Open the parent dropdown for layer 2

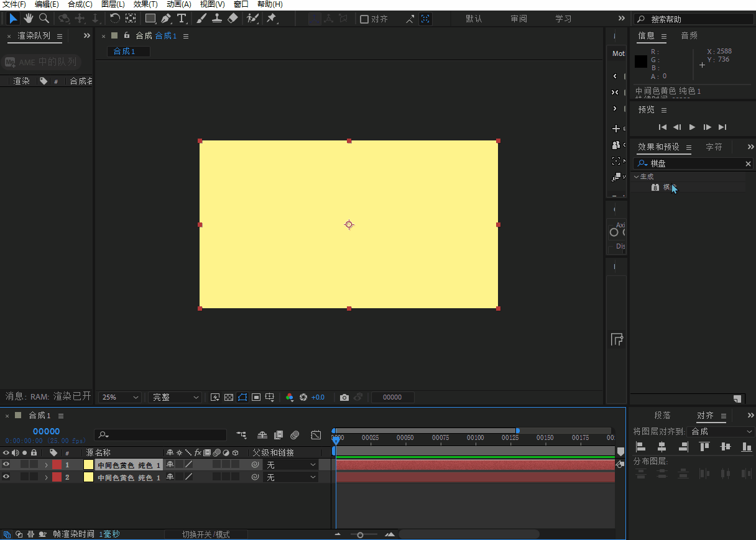(290, 477)
